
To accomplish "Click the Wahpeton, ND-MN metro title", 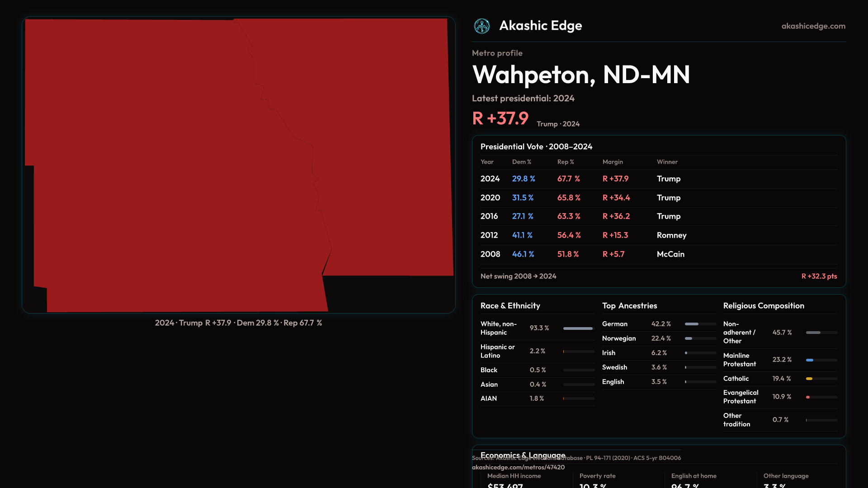I will 581,75.
